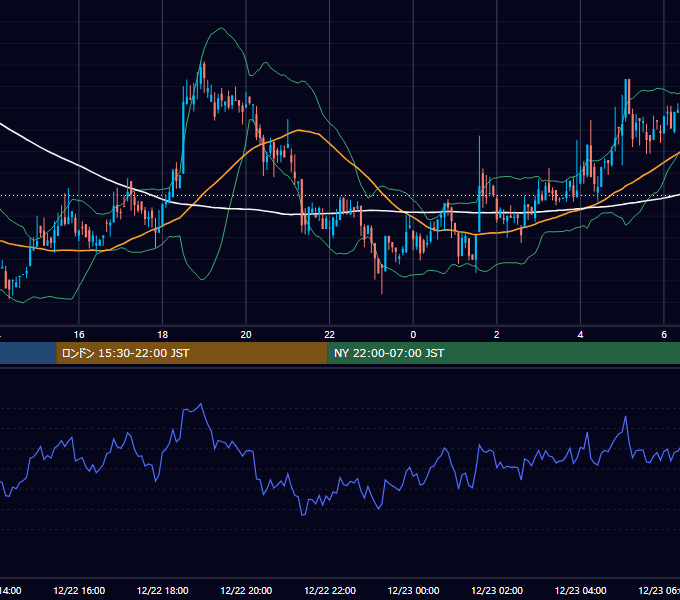Click the blue session bar before London
The width and height of the screenshot is (680, 600).
click(x=28, y=353)
